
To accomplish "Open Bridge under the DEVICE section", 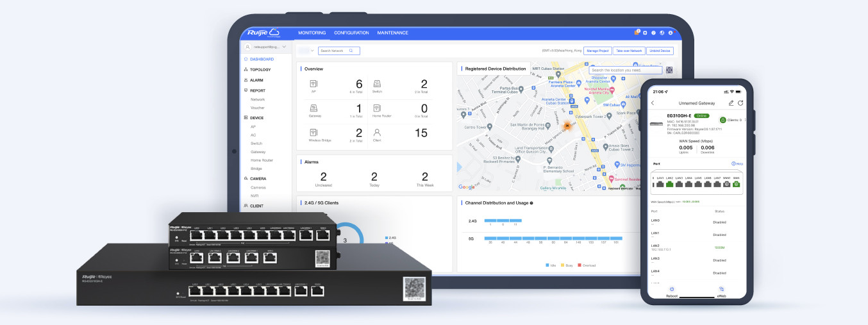I will 256,169.
